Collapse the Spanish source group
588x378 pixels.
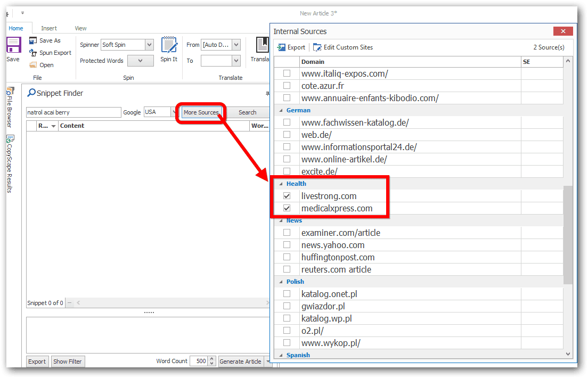(x=281, y=355)
